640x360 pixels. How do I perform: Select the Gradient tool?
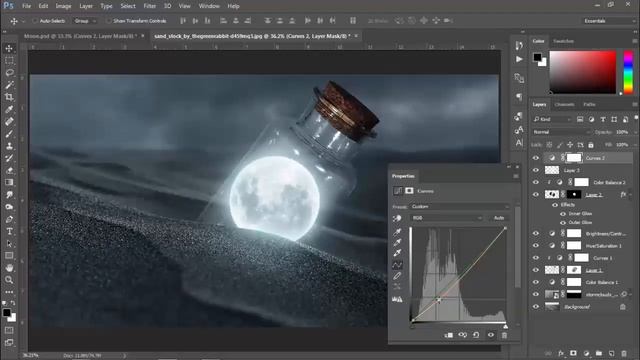tap(9, 182)
